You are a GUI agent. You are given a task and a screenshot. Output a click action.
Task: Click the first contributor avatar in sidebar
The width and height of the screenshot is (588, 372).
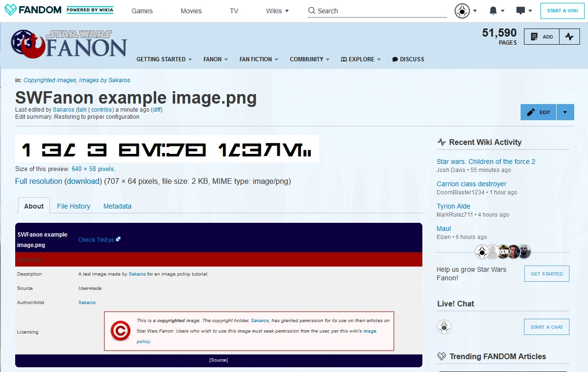[x=482, y=251]
